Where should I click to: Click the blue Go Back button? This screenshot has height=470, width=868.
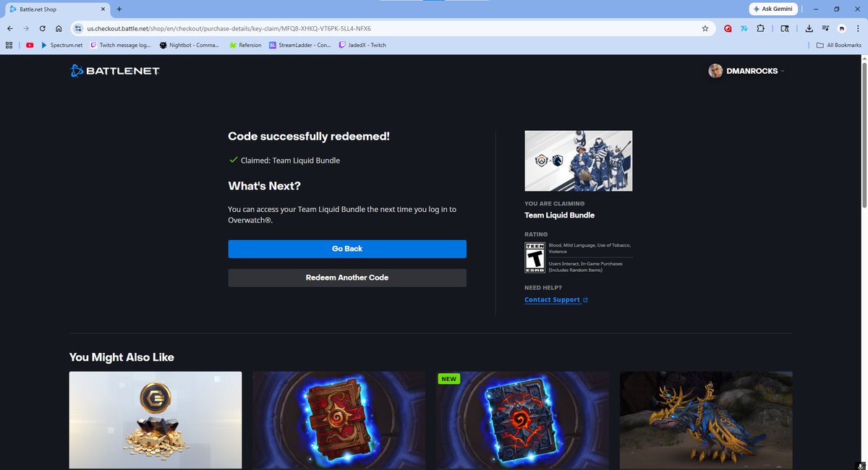[x=347, y=249]
